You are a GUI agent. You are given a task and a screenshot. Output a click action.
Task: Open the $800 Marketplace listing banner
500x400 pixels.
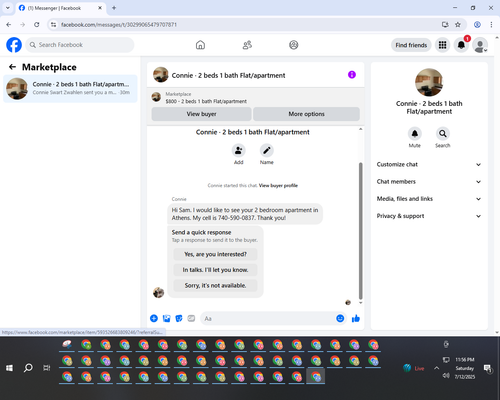point(256,98)
